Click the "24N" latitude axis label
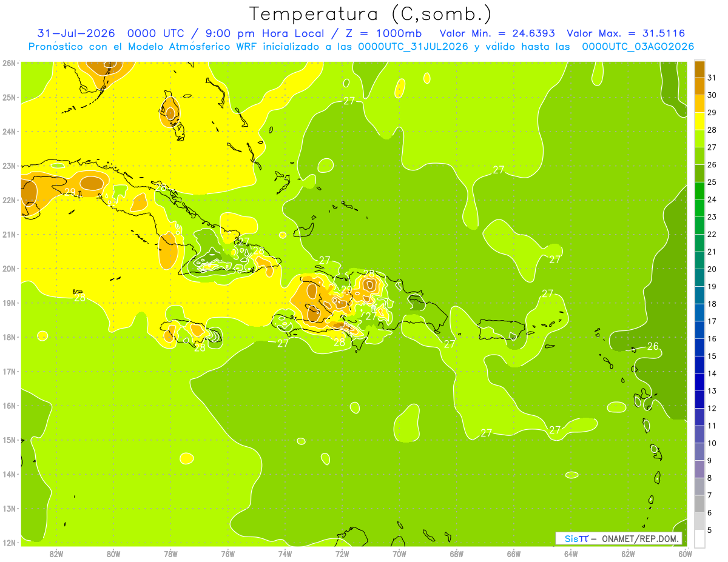 pyautogui.click(x=9, y=132)
